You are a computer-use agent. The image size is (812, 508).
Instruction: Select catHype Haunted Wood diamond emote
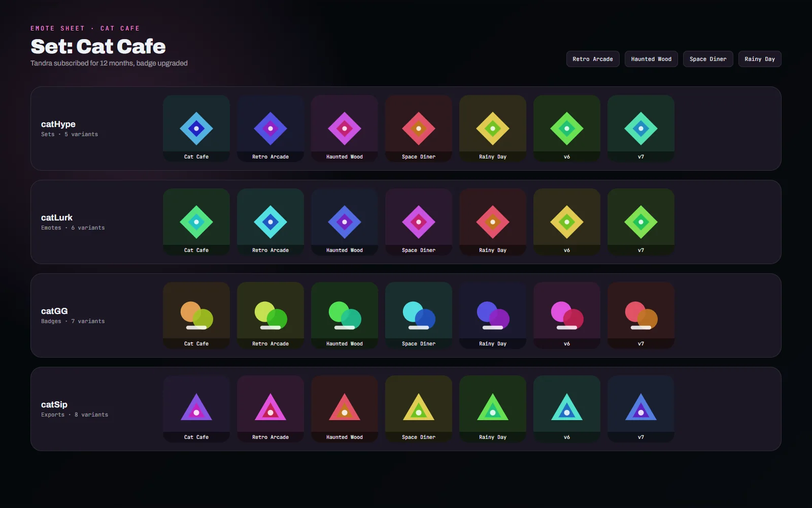pyautogui.click(x=345, y=129)
